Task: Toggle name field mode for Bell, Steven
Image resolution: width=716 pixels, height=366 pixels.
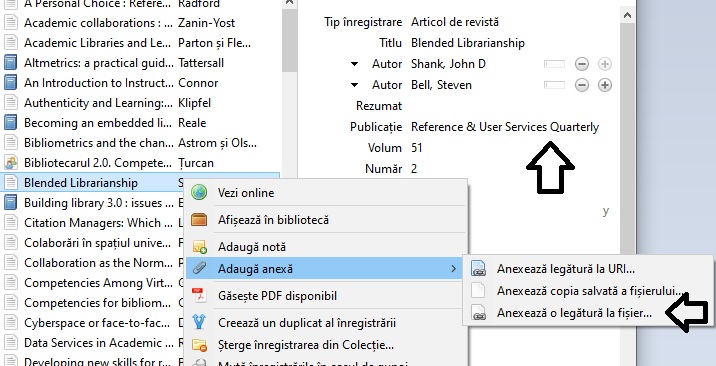Action: point(554,85)
